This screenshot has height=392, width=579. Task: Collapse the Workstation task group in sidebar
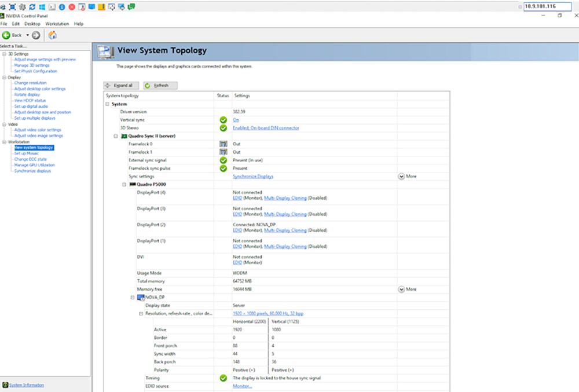[x=5, y=142]
